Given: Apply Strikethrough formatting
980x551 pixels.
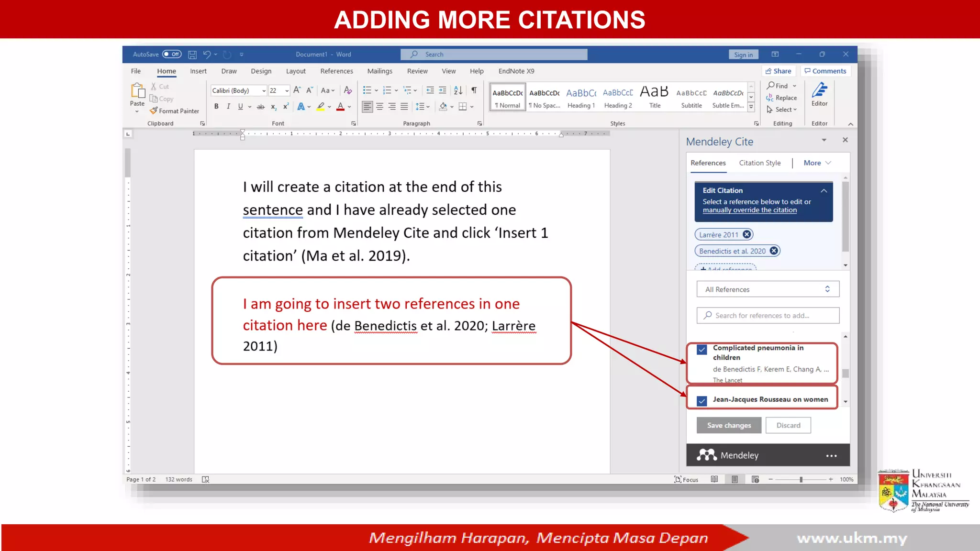Looking at the screenshot, I should (x=260, y=106).
